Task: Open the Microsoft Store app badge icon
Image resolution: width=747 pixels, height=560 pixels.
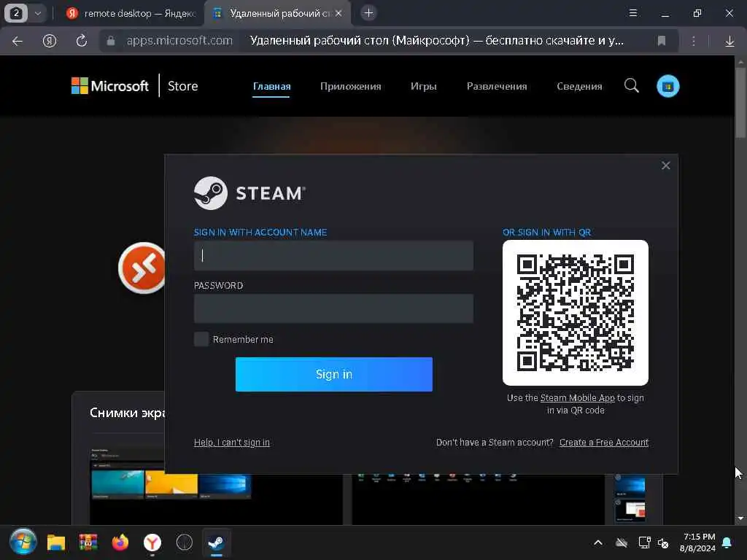Action: click(x=668, y=86)
